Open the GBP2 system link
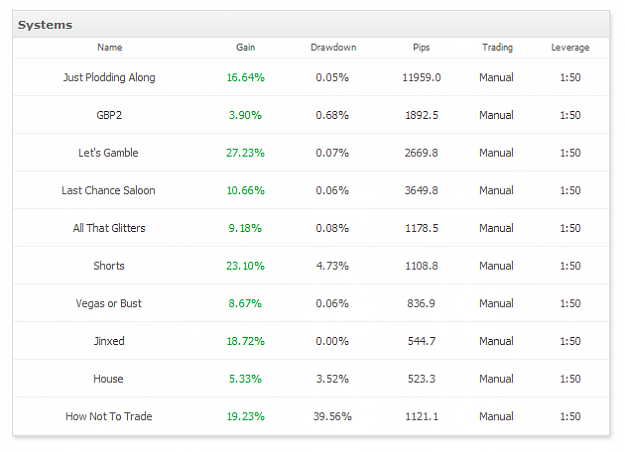 click(x=109, y=115)
